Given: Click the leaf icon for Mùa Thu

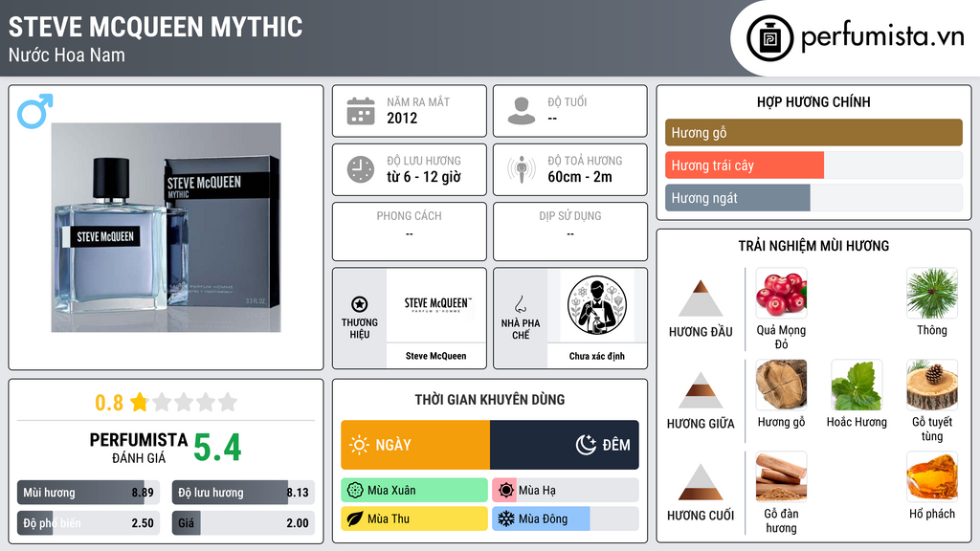Looking at the screenshot, I should [x=355, y=518].
